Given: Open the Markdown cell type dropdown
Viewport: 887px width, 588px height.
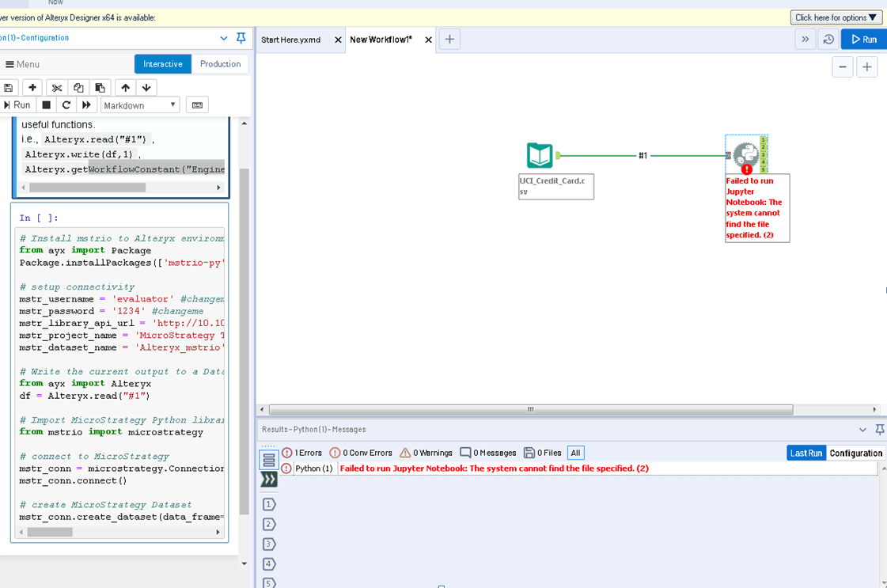Looking at the screenshot, I should pyautogui.click(x=140, y=104).
